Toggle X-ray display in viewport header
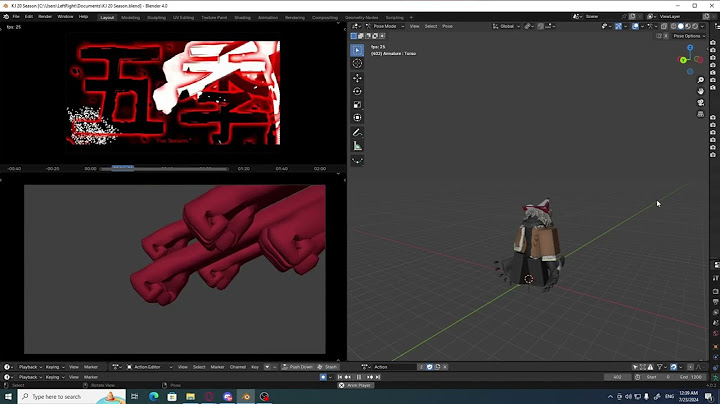This screenshot has height=404, width=720. 664,26
